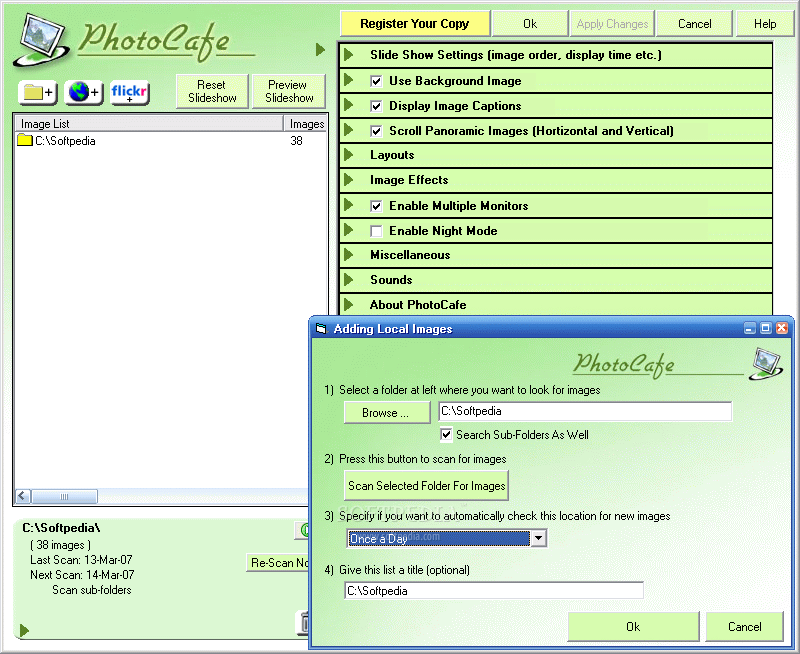
Task: Click the top Ok button
Action: coord(530,24)
